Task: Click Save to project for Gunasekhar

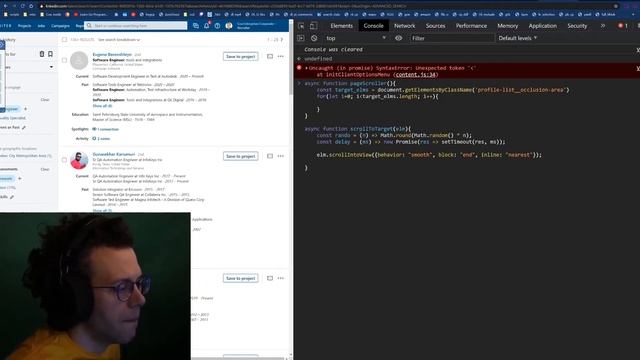Action: click(240, 156)
